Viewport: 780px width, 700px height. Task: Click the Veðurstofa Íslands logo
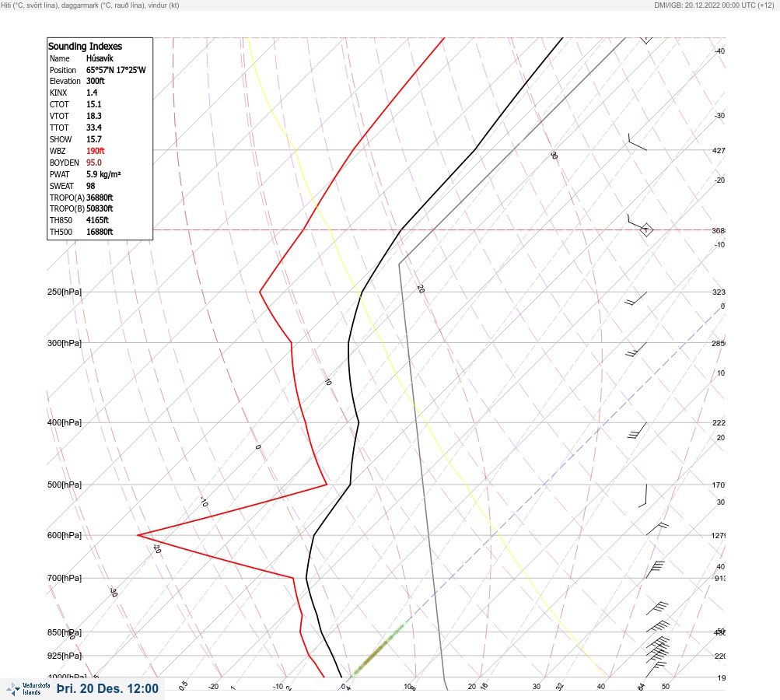pos(28,689)
